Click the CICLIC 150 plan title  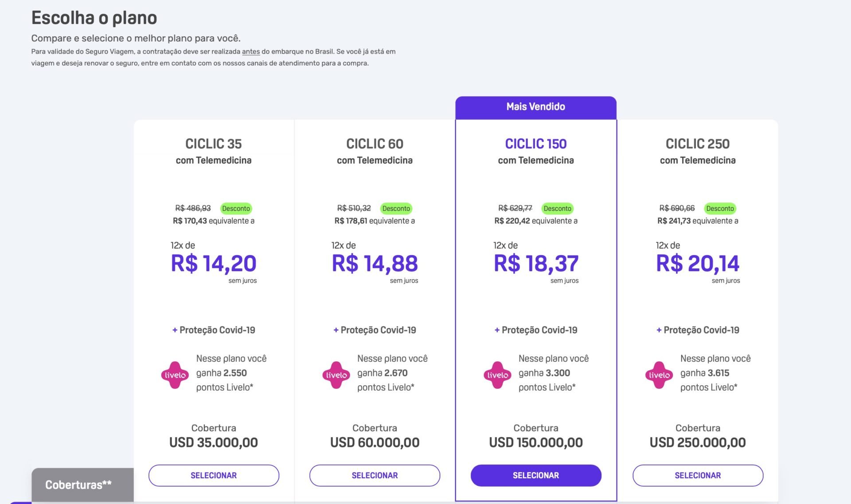point(536,143)
